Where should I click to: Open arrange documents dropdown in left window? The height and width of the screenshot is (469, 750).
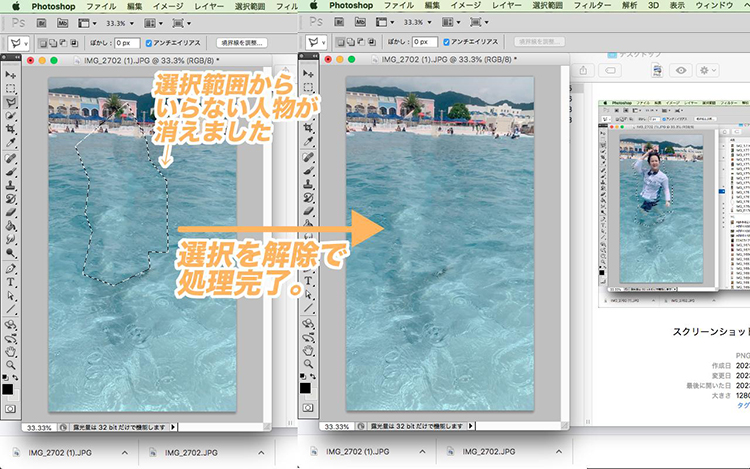pyautogui.click(x=153, y=23)
